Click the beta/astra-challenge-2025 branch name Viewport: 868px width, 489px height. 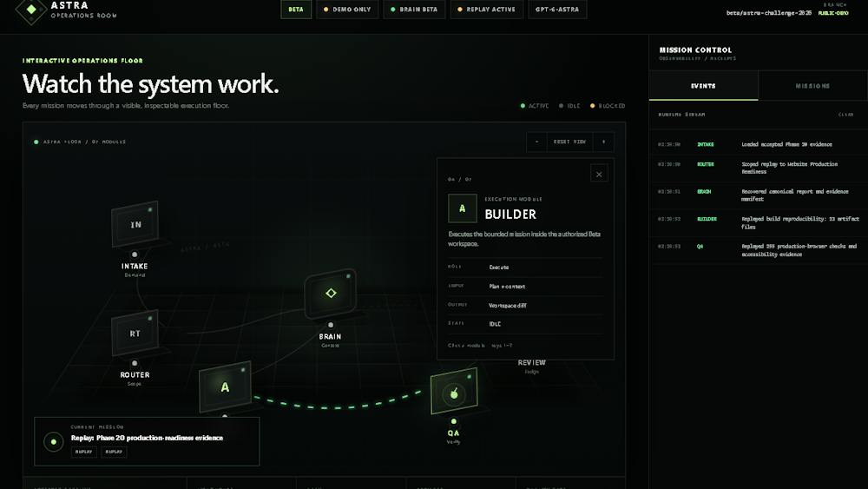point(769,13)
